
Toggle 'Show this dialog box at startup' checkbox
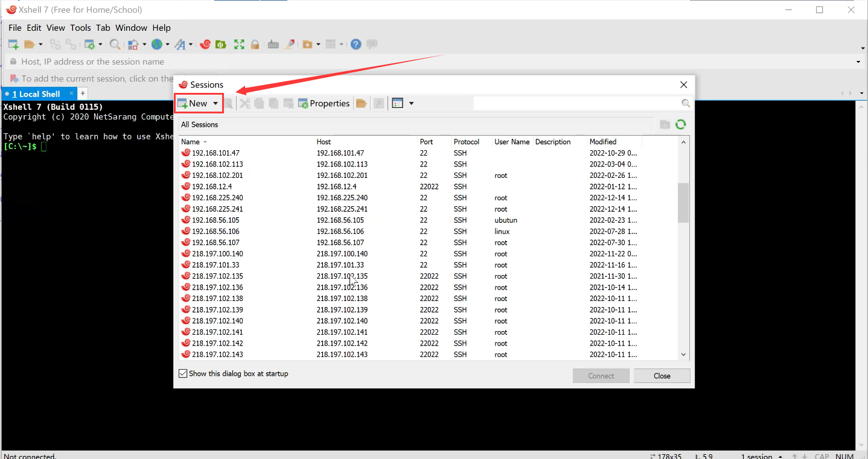click(x=183, y=373)
